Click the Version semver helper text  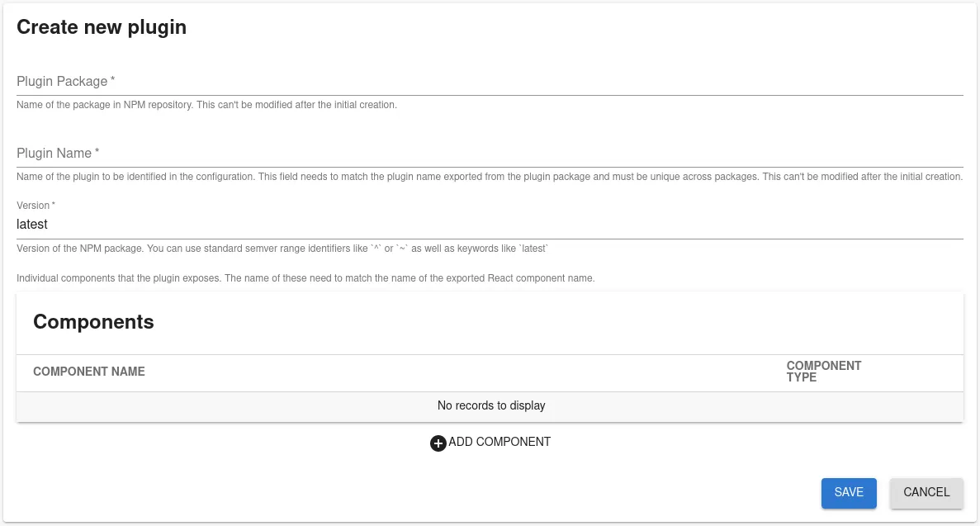tap(281, 248)
